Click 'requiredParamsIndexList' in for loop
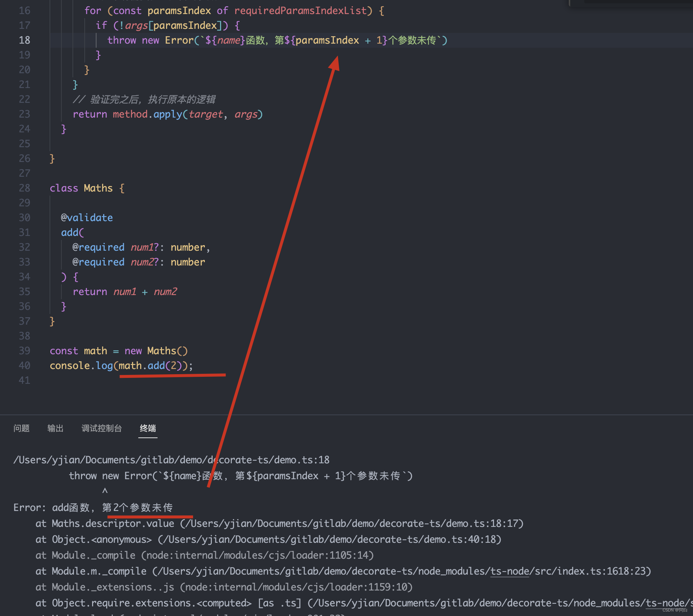This screenshot has height=616, width=693. (x=301, y=10)
